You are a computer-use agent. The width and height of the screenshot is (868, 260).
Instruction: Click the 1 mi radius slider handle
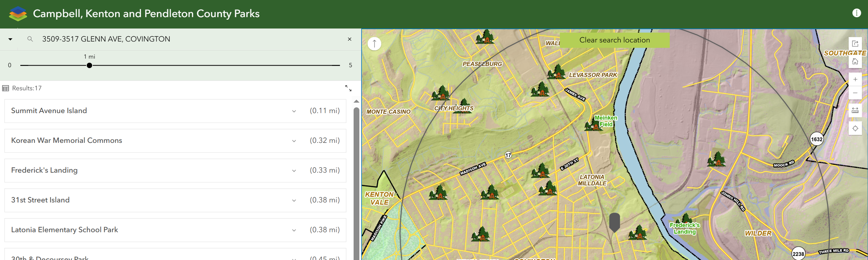(89, 65)
